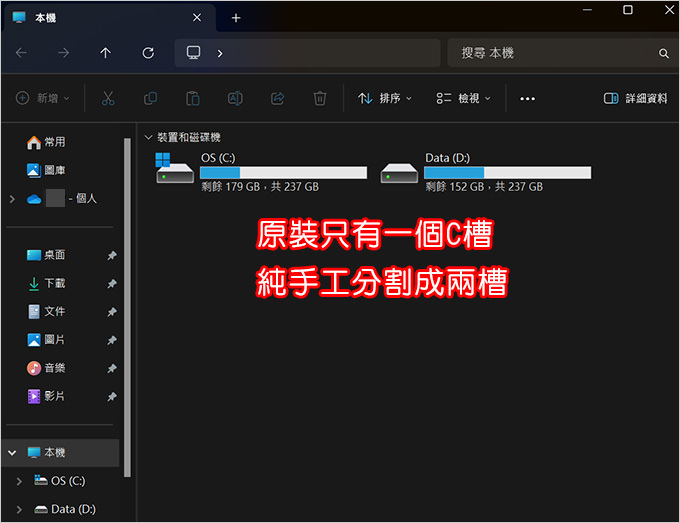Viewport: 680px width, 523px height.
Task: Close the 本機 tab
Action: (x=197, y=17)
